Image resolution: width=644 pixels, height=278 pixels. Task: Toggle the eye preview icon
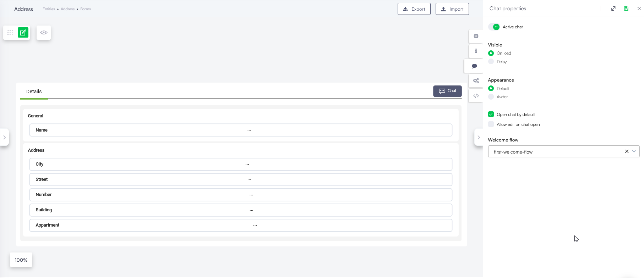44,33
